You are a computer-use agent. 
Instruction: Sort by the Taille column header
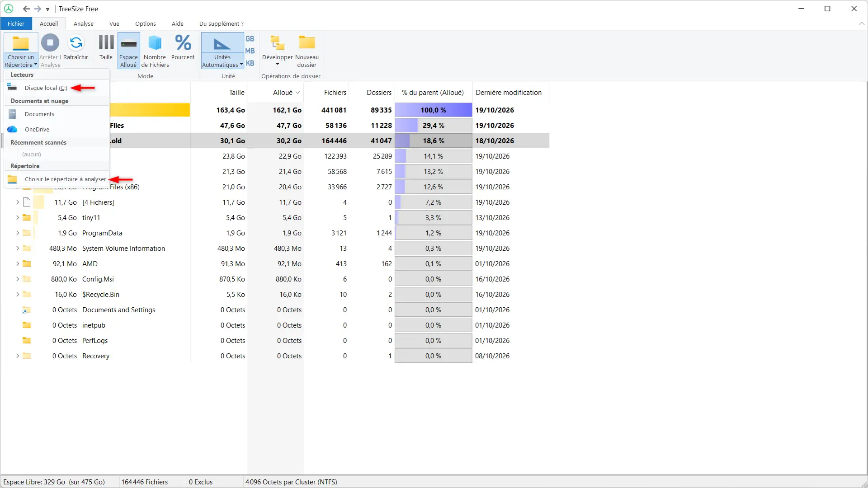(219, 92)
